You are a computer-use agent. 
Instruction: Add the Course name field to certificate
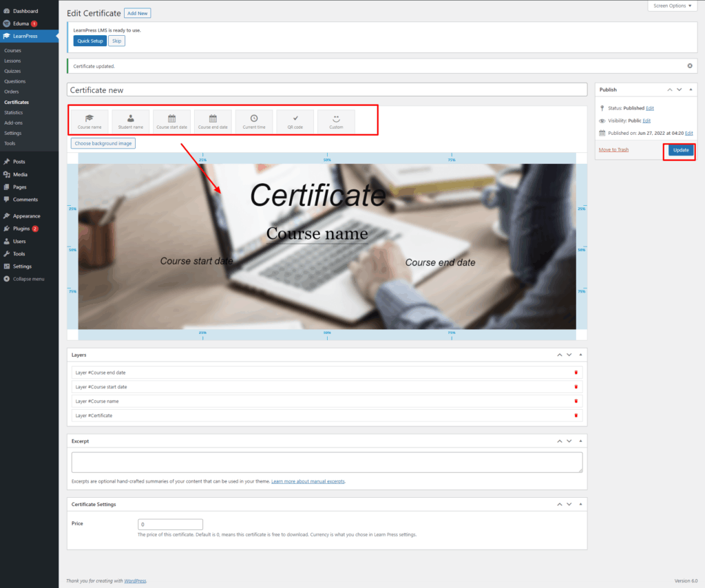(x=90, y=121)
